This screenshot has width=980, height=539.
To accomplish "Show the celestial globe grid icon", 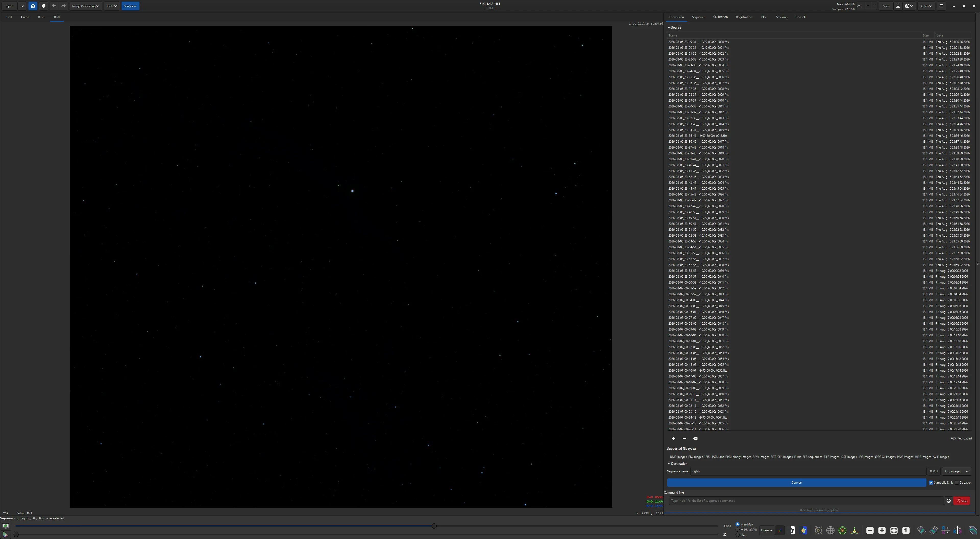I will (x=830, y=530).
